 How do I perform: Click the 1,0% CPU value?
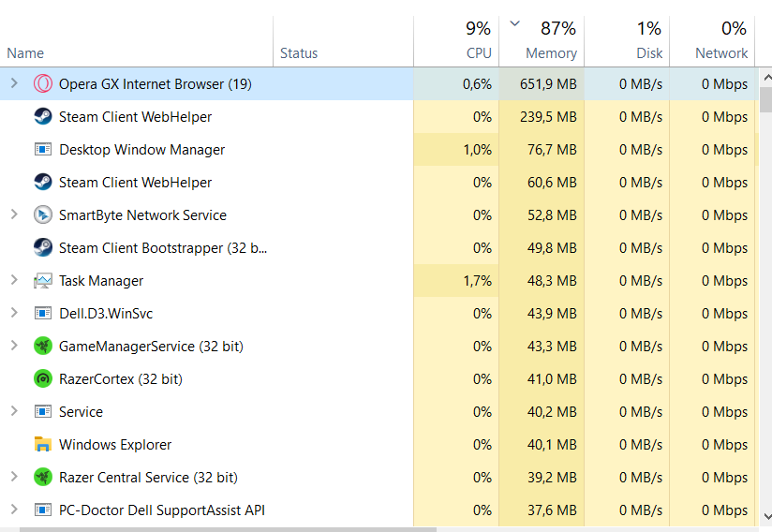(x=477, y=150)
